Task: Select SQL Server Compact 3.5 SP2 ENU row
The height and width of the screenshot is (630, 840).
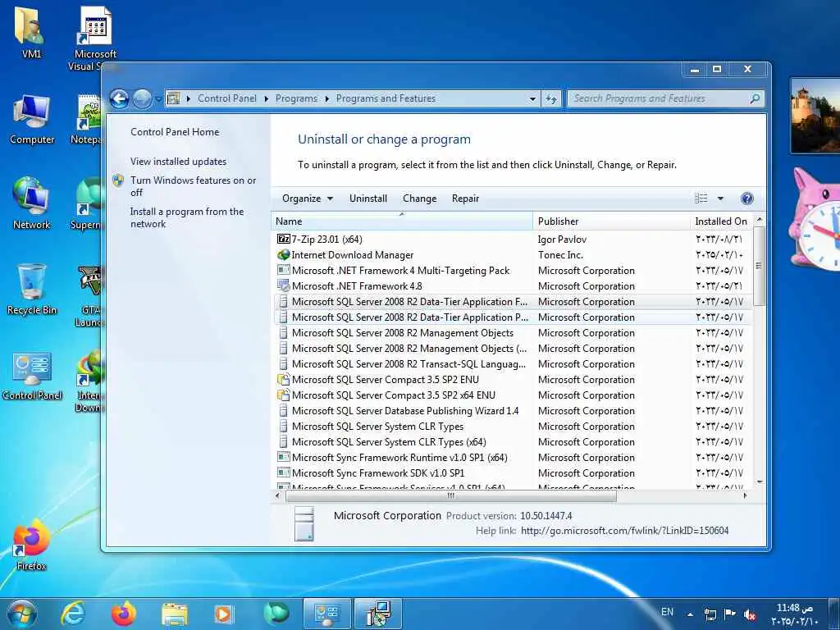Action: coord(513,379)
